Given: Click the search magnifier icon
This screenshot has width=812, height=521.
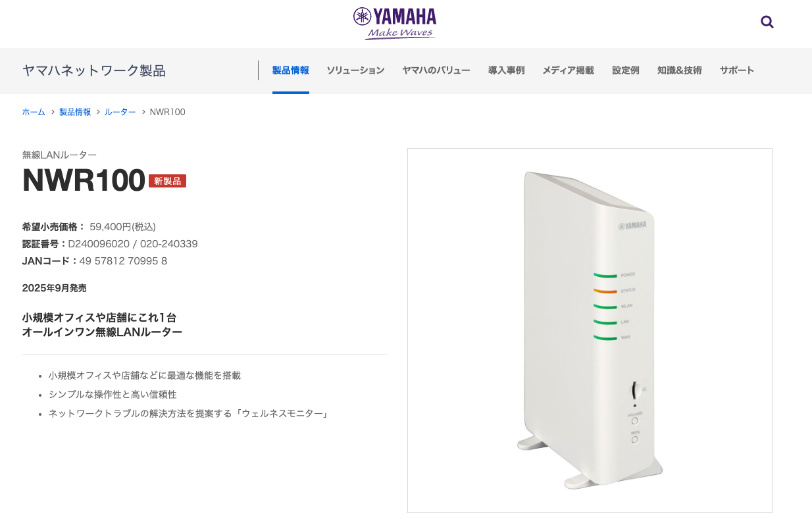Looking at the screenshot, I should (767, 22).
